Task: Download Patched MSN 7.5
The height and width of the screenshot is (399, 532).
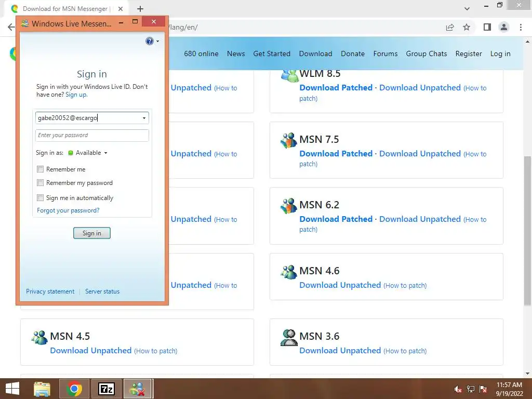Action: tap(336, 154)
